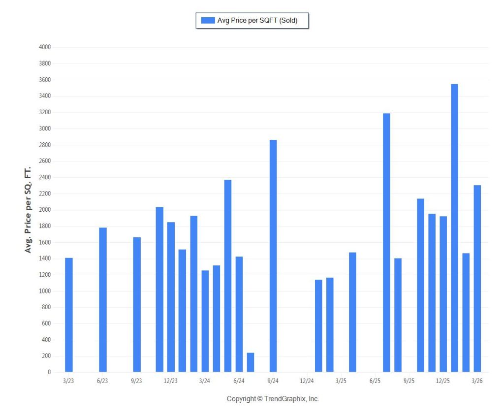
Task: Select the '9/23' x-axis label
Action: (136, 381)
